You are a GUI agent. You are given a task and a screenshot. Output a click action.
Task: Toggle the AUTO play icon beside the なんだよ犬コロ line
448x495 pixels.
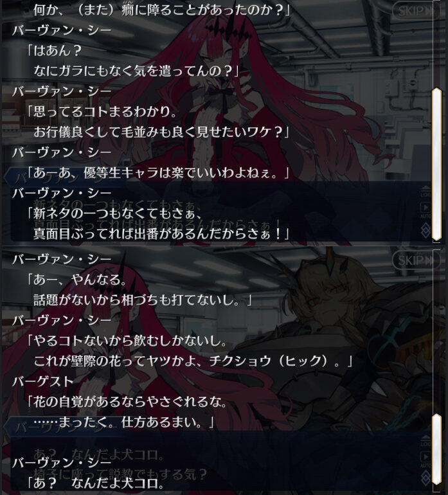click(x=426, y=460)
